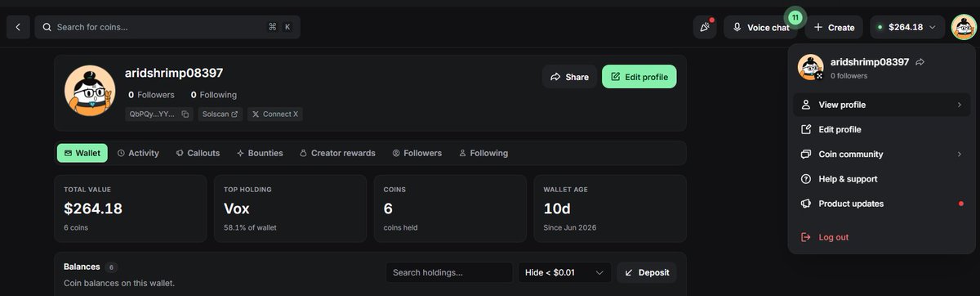Open the Hide < $0.01 dropdown
The height and width of the screenshot is (296, 980).
(564, 272)
